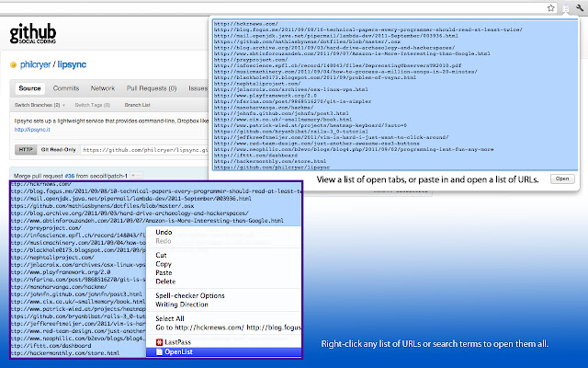Image resolution: width=588 pixels, height=368 pixels.
Task: Click the lipsync description text
Action: (111, 121)
